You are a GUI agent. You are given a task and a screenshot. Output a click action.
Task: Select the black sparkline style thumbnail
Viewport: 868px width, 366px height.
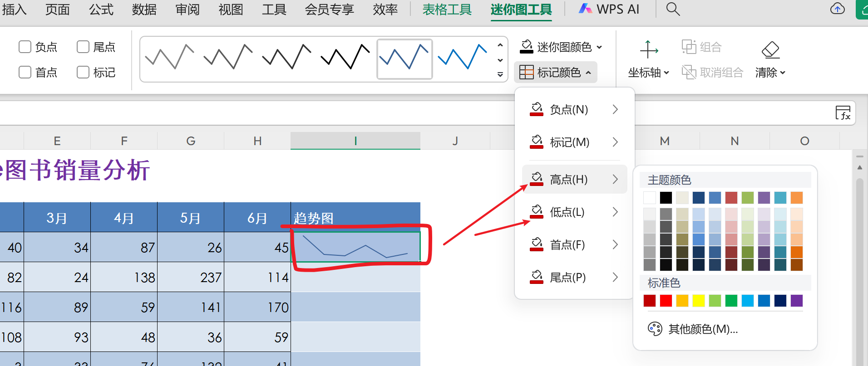click(345, 58)
